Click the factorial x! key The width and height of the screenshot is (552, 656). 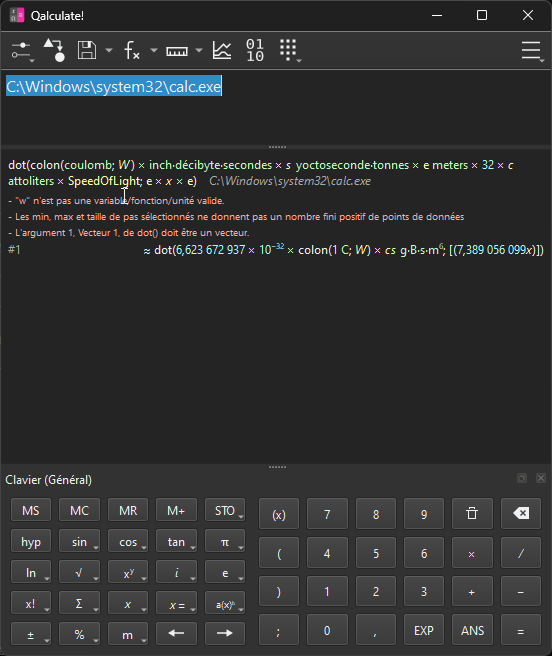[x=31, y=603]
